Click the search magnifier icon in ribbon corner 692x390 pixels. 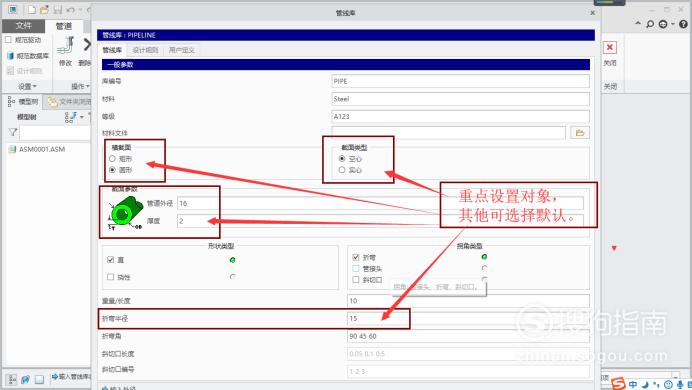click(650, 24)
